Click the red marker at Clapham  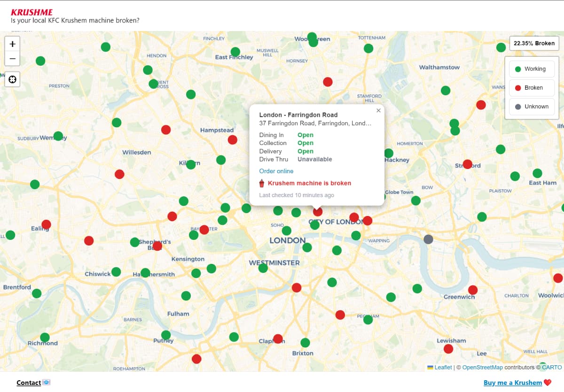tap(278, 339)
